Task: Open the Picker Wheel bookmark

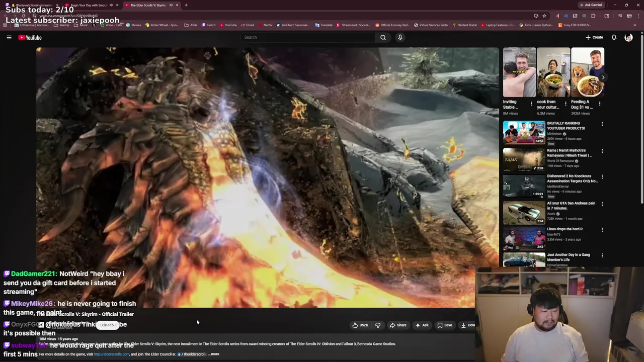Action: point(162,25)
